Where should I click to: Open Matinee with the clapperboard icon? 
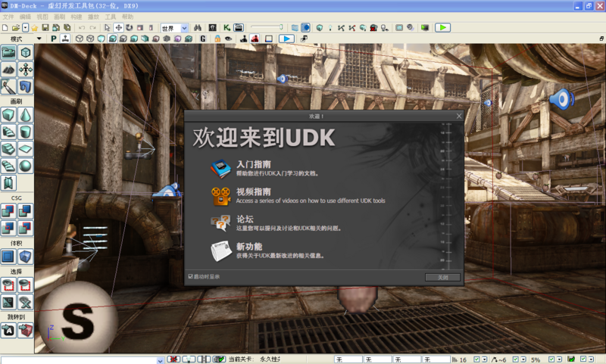click(239, 28)
